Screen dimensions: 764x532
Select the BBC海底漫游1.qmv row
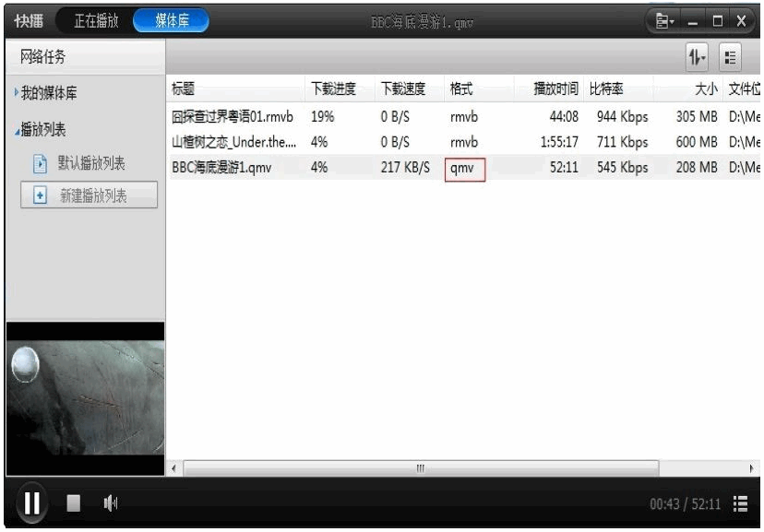463,168
